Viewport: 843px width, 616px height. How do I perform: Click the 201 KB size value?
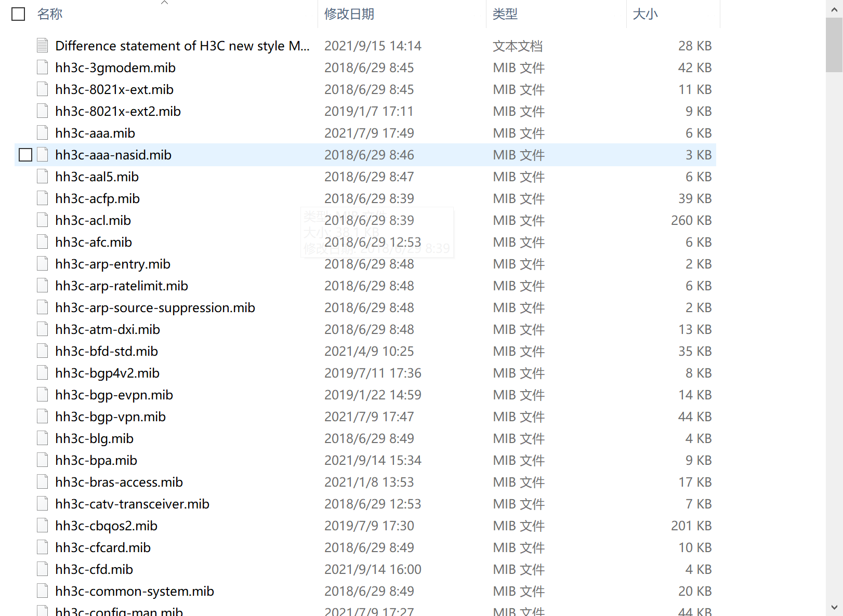pyautogui.click(x=691, y=526)
